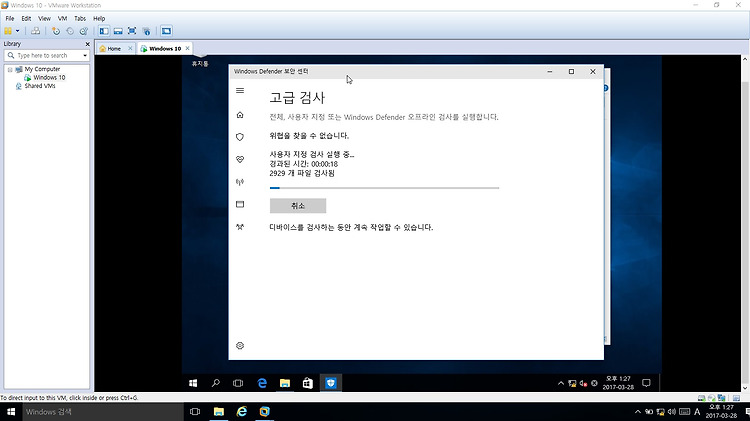Open File Explorer in guest taskbar
Screen dimensions: 750x421
285,383
